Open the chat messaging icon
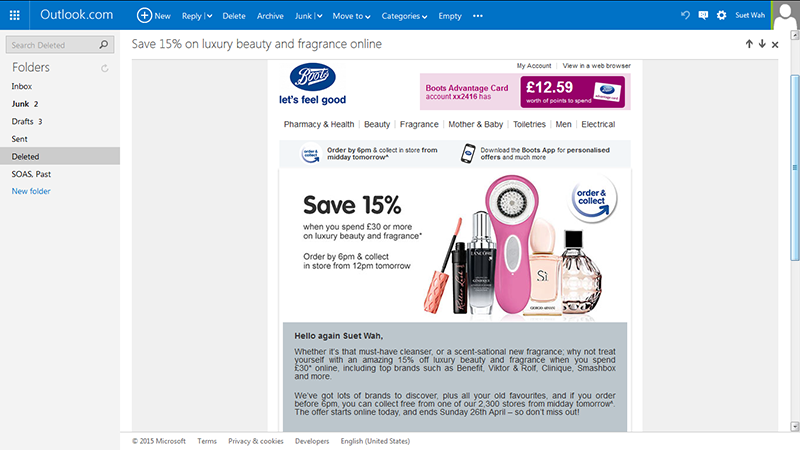Screen dimensions: 800x450 tap(703, 15)
